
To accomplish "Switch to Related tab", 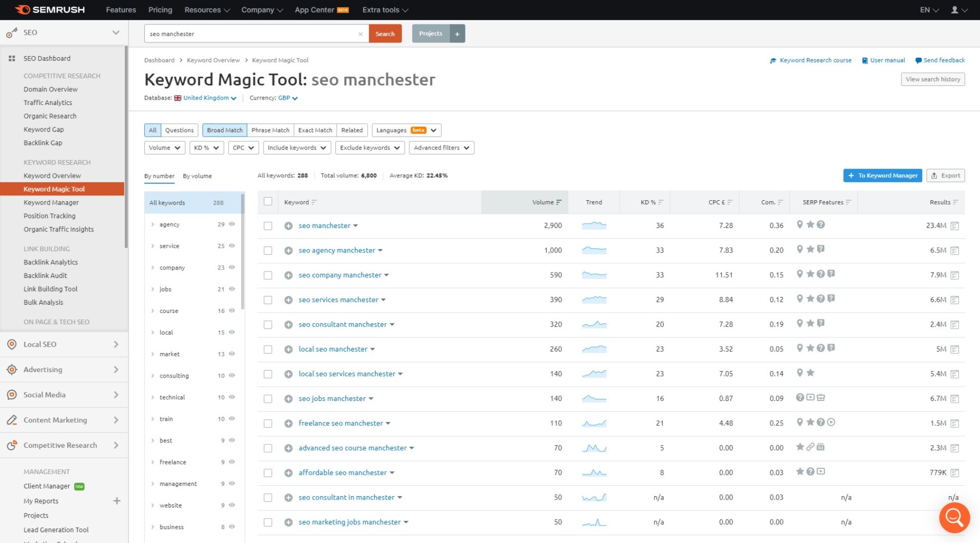I will coord(352,131).
